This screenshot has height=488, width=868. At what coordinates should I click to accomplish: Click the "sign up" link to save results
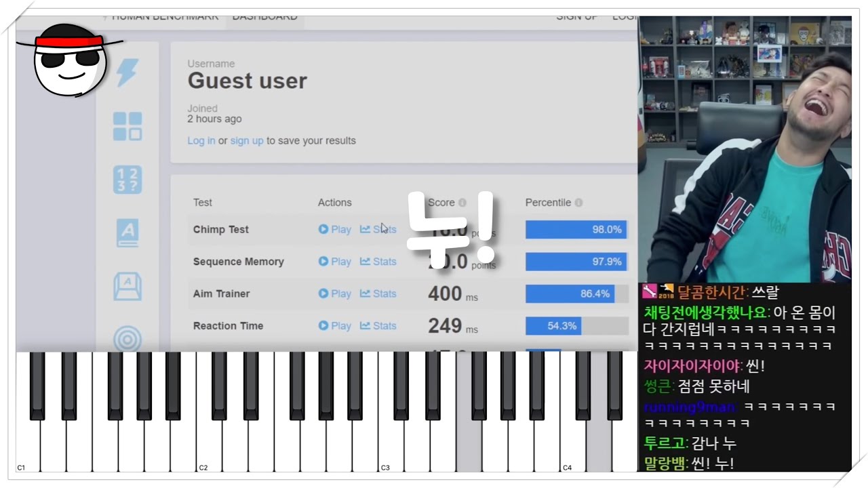coord(247,141)
